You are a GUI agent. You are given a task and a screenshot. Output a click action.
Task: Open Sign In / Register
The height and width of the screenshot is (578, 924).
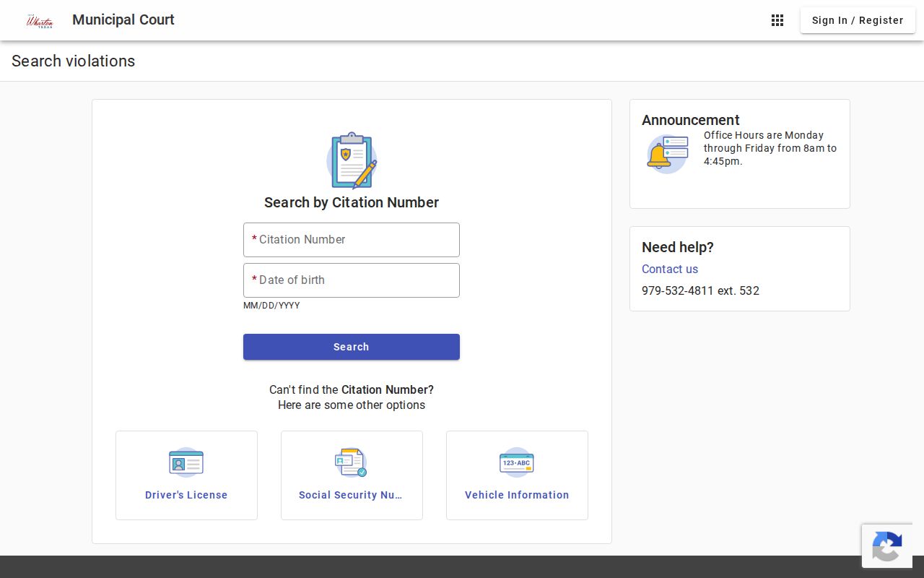pos(858,20)
